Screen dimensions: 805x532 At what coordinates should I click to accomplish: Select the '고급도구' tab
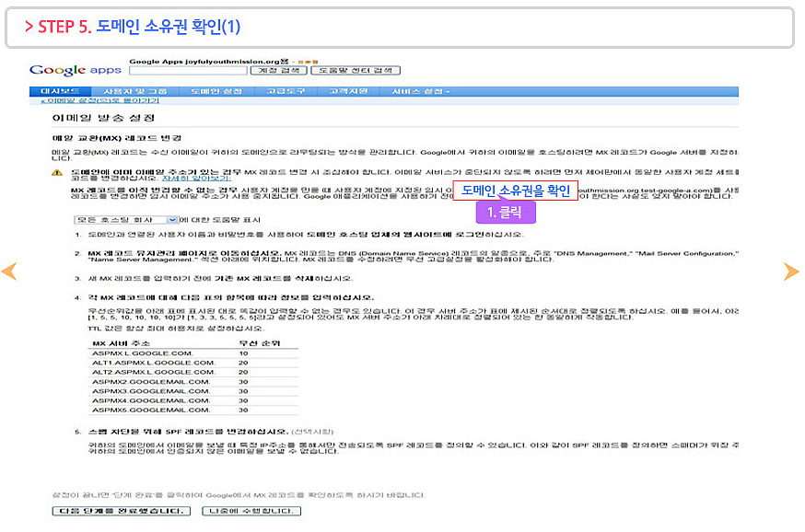pyautogui.click(x=286, y=91)
